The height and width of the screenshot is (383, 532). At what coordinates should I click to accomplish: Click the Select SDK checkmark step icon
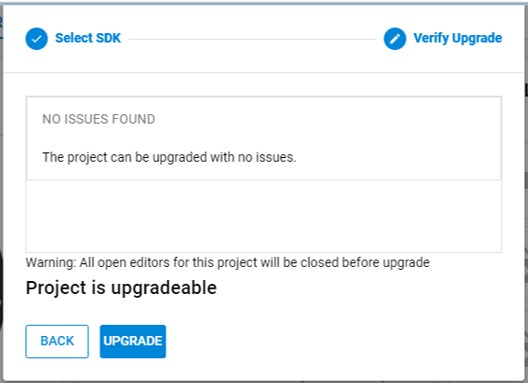37,39
